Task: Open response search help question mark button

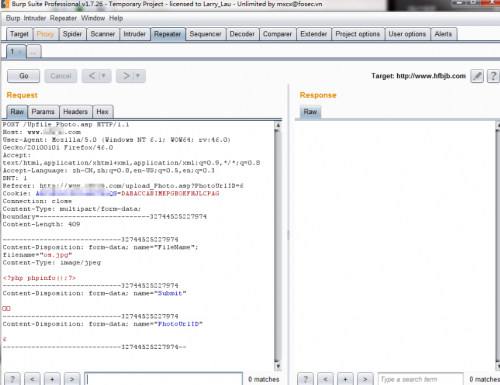Action: 305,379
